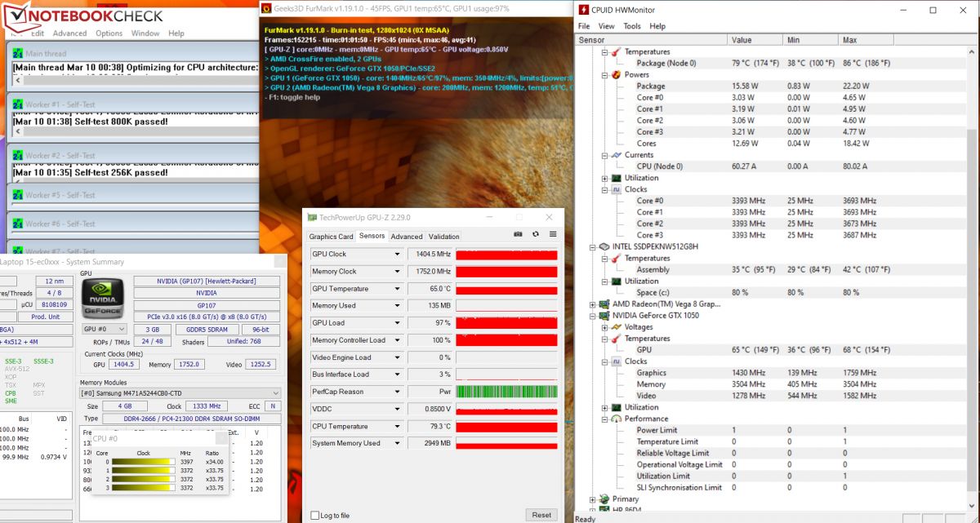The width and height of the screenshot is (980, 523).
Task: Click the GPU-Z refresh icon
Action: [536, 234]
